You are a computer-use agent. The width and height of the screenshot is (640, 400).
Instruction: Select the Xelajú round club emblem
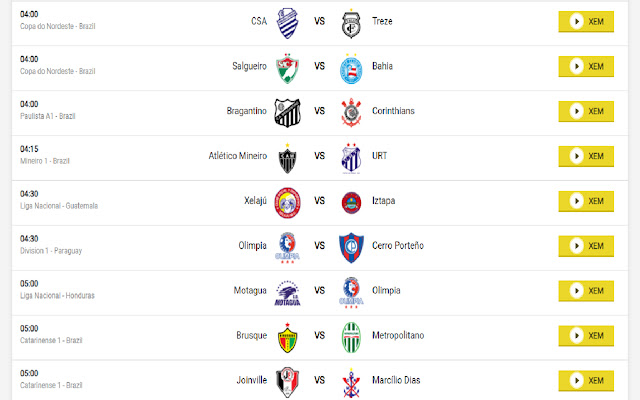point(287,203)
